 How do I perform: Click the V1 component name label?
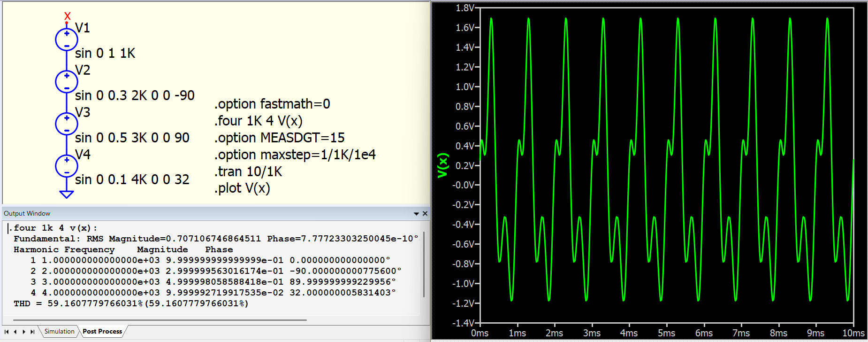(83, 28)
